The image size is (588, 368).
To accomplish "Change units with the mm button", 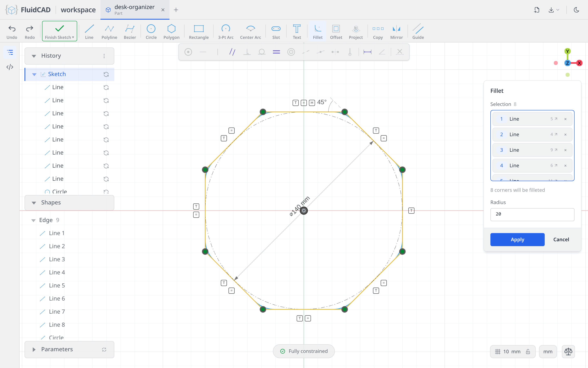I will point(548,351).
